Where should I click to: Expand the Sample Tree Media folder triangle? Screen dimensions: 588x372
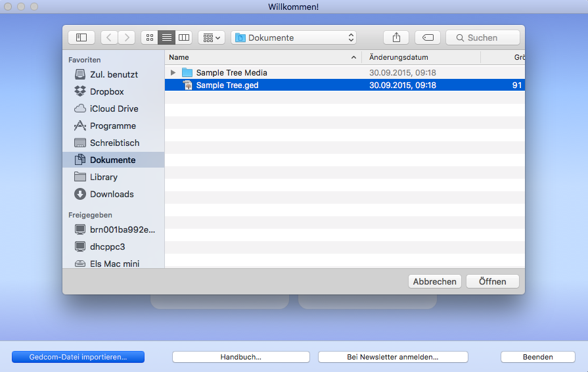point(173,72)
